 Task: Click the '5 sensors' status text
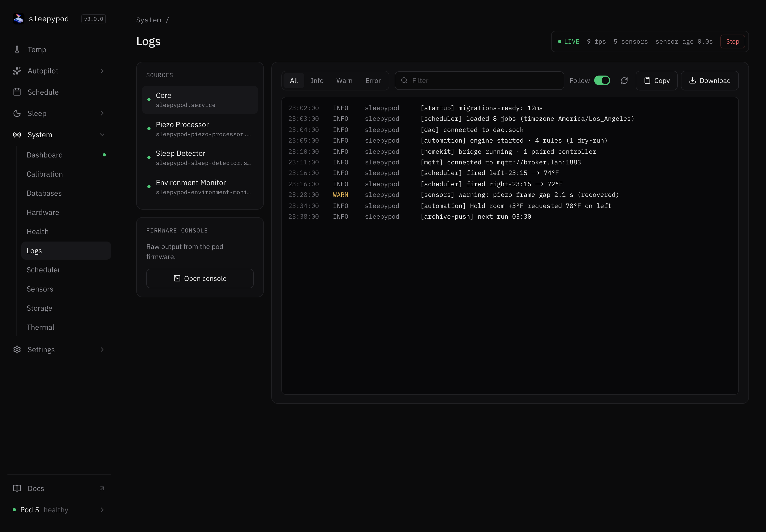coord(631,42)
